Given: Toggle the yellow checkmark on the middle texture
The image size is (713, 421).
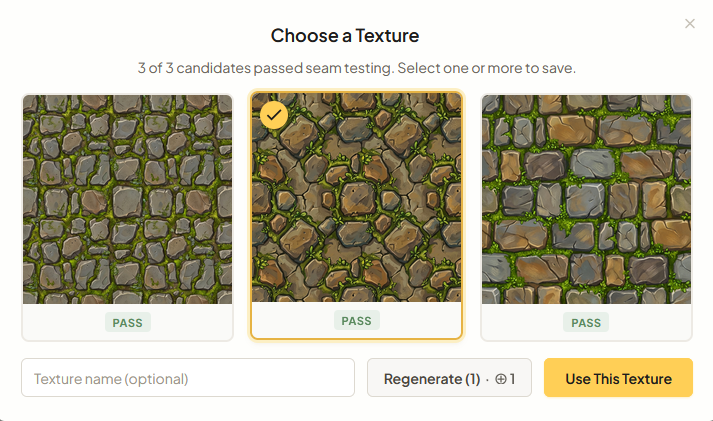Looking at the screenshot, I should [x=274, y=115].
